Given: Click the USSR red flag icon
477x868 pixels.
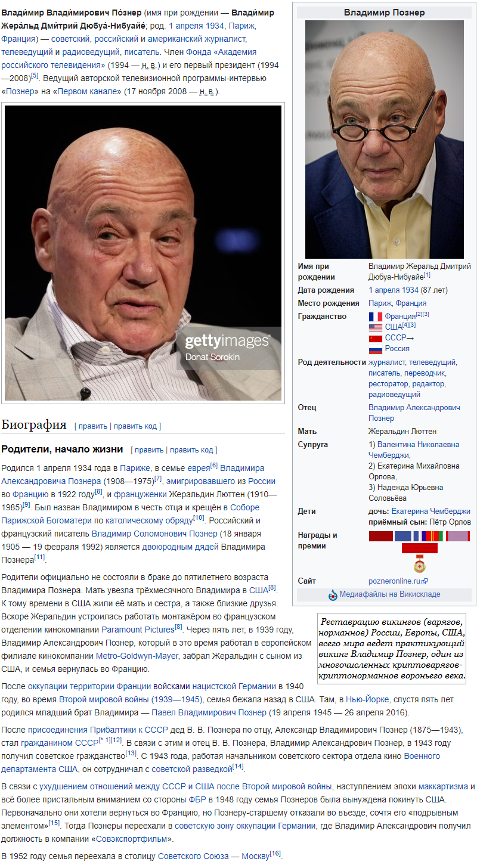Looking at the screenshot, I should tap(375, 338).
